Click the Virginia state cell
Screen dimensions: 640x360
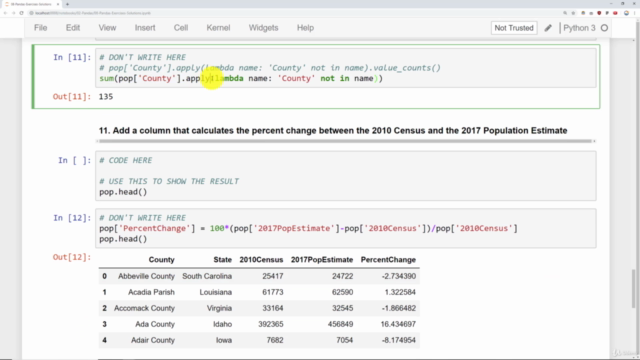(219, 308)
